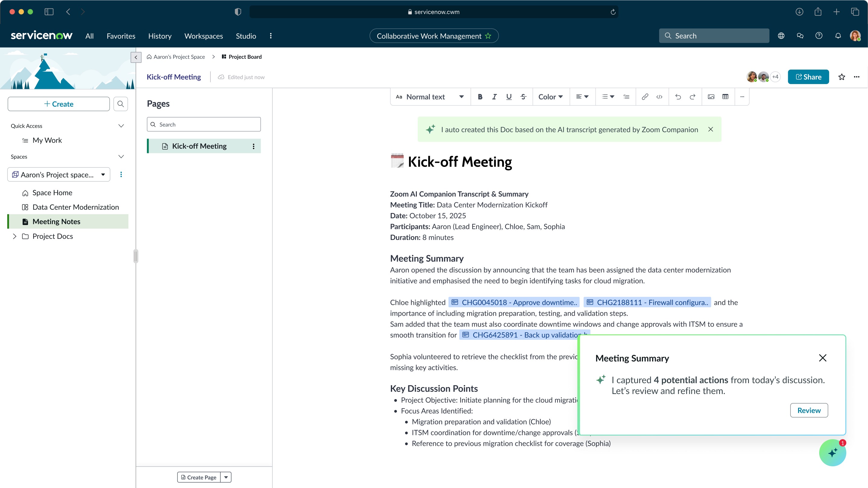Favorite this page with the star icon

click(842, 77)
